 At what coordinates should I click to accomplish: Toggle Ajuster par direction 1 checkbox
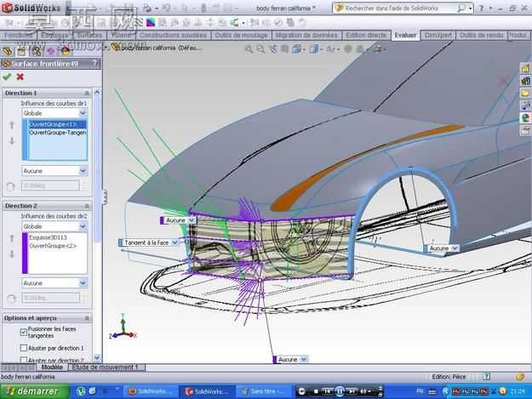pyautogui.click(x=24, y=348)
